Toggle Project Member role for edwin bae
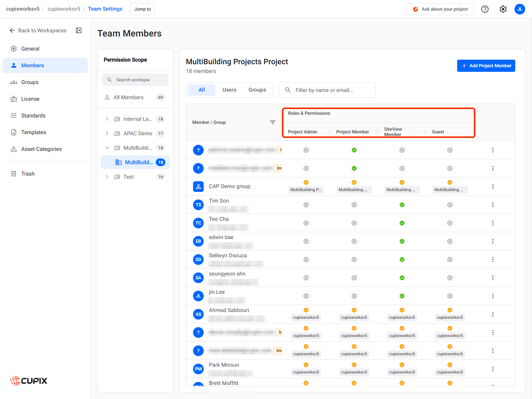 click(x=354, y=241)
